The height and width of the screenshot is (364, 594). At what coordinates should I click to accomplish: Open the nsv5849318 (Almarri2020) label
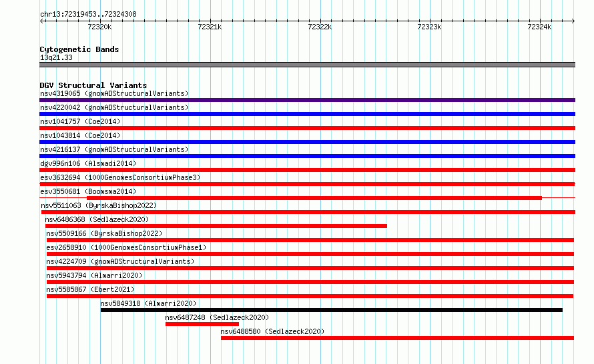pyautogui.click(x=148, y=303)
